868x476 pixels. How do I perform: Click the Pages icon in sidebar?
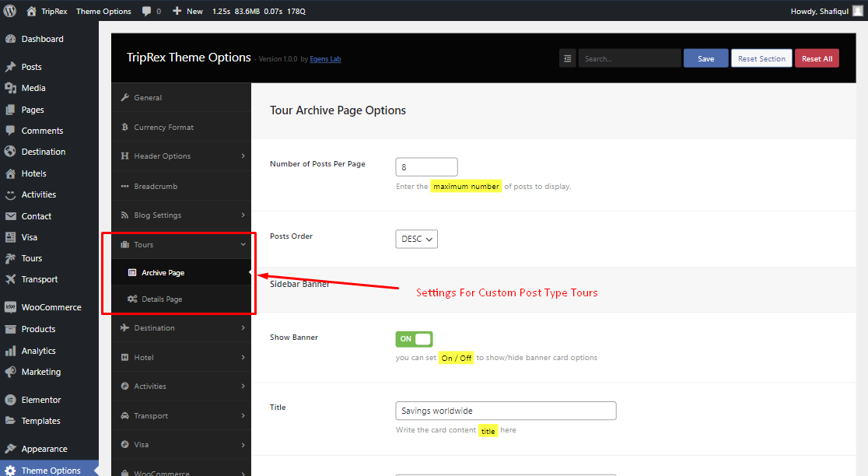(11, 110)
